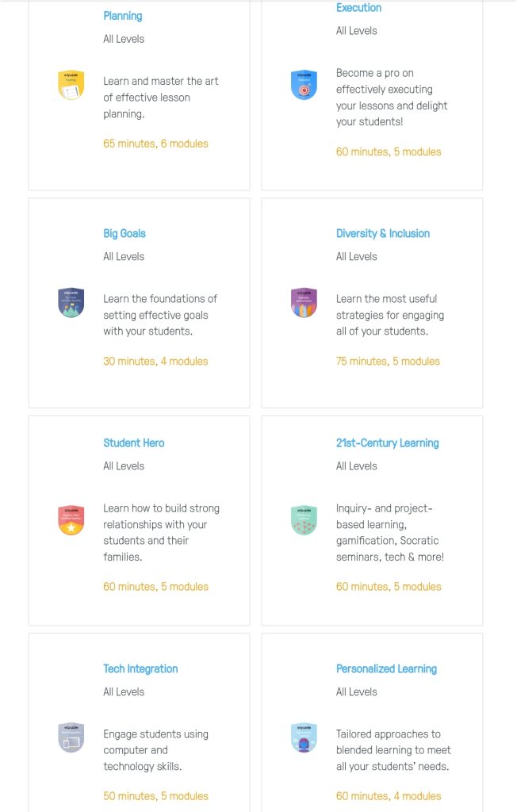The height and width of the screenshot is (812, 517).
Task: Open the Big Goals course link
Action: point(124,233)
